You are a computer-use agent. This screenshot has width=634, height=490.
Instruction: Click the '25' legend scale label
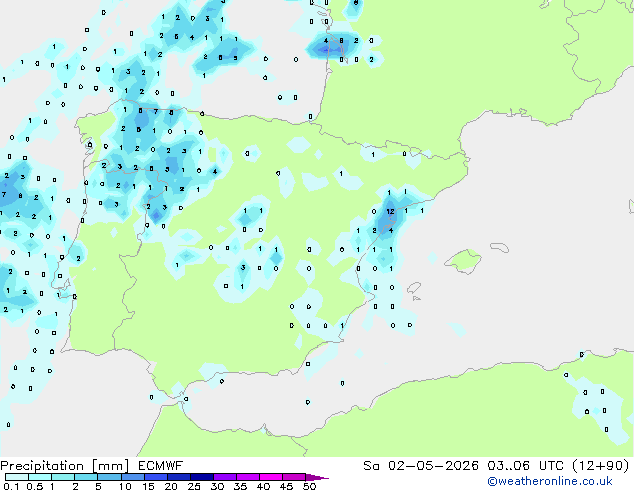(194, 486)
